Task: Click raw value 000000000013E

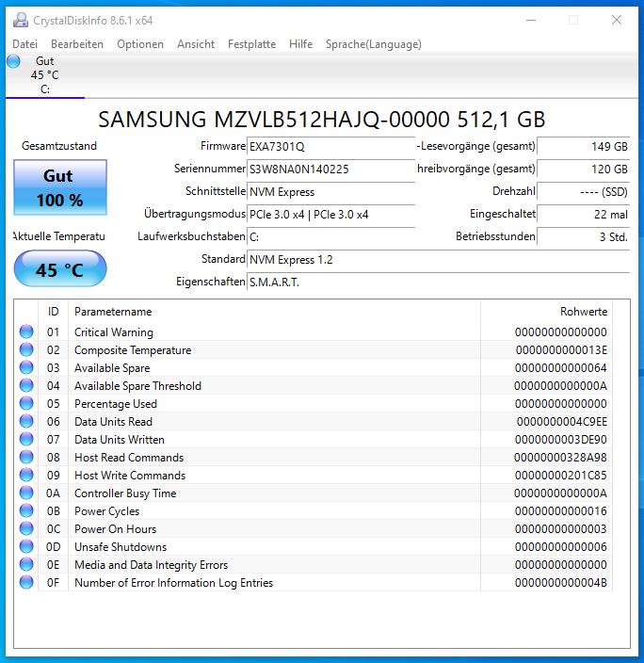Action: (561, 350)
